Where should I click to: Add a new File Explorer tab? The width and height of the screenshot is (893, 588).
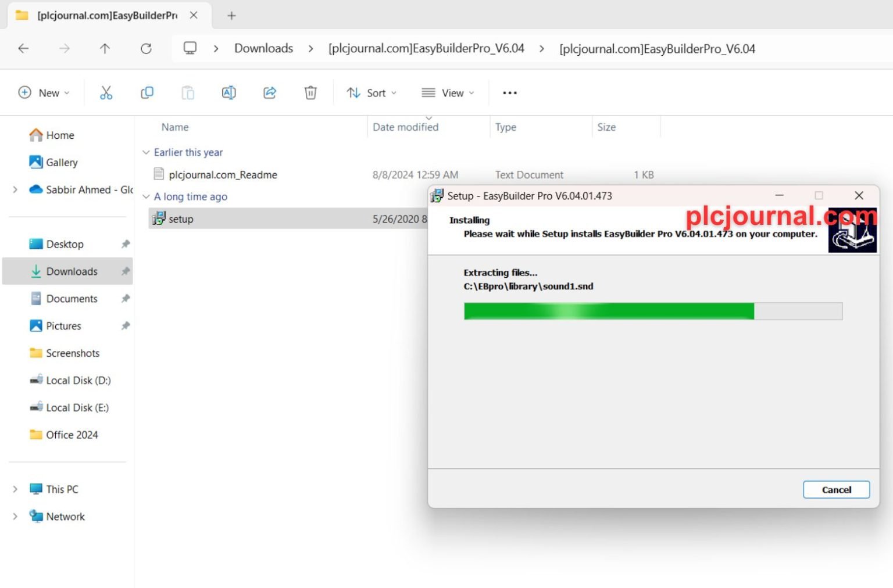[x=231, y=16]
